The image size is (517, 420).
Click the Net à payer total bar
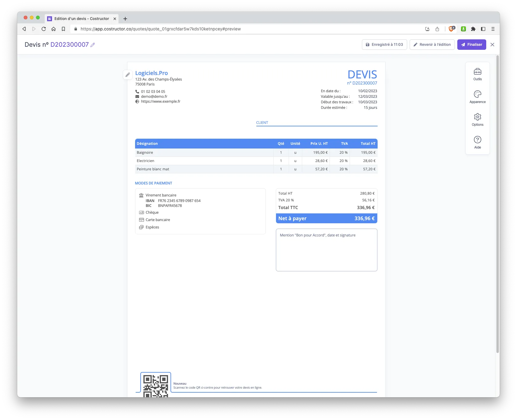(327, 218)
